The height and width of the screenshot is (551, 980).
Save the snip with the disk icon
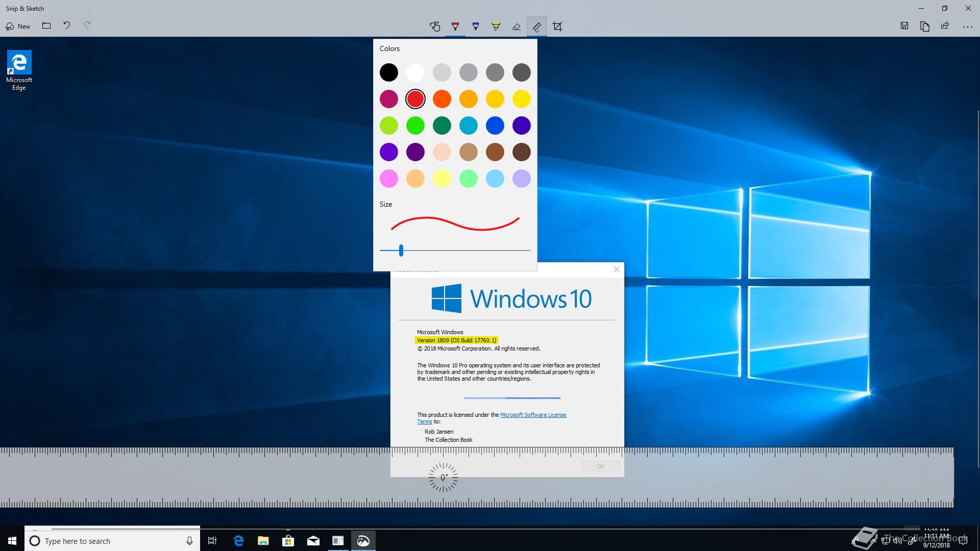point(904,26)
